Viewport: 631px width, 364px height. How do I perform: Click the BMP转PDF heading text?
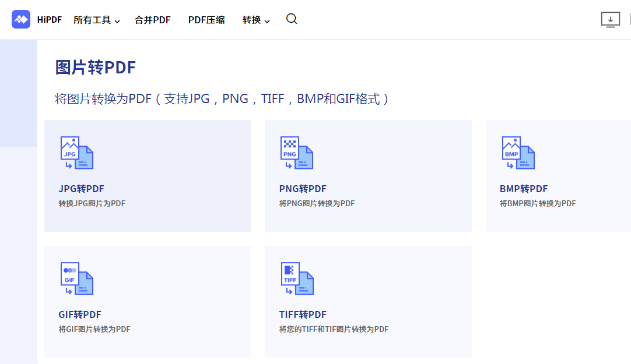click(x=524, y=189)
